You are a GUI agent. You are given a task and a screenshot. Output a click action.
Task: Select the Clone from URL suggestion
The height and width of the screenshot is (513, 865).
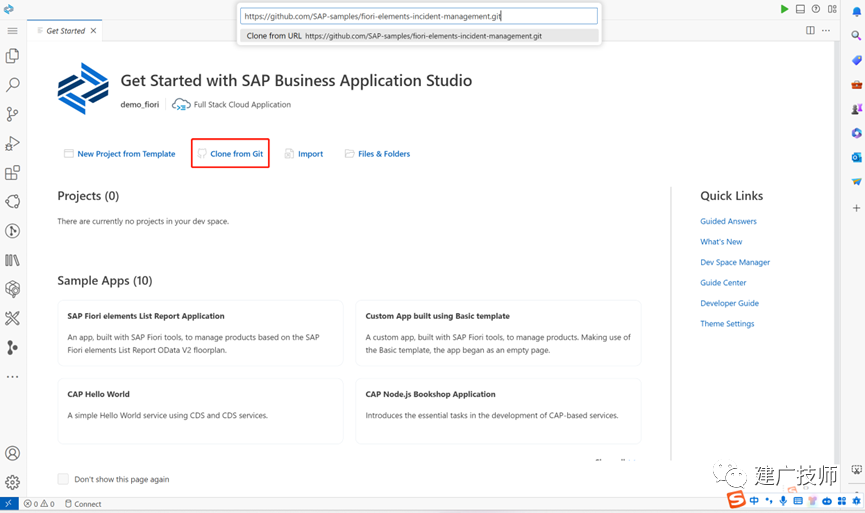pos(419,36)
